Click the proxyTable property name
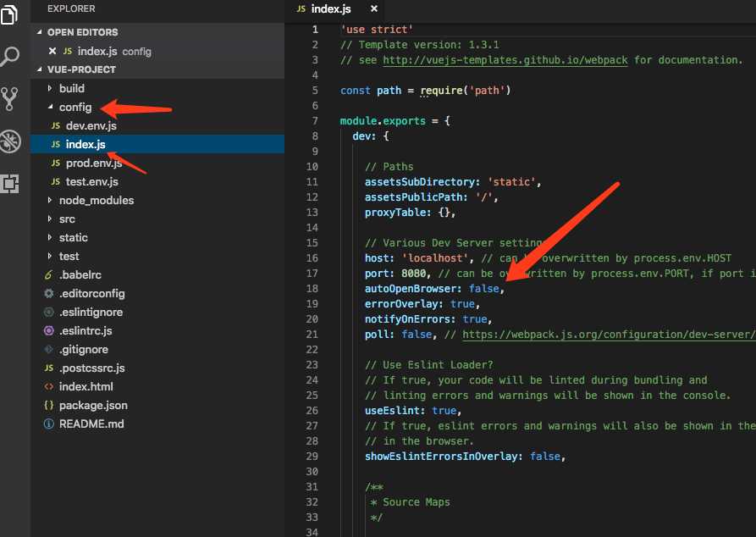Viewport: 756px width, 537px height. 395,213
